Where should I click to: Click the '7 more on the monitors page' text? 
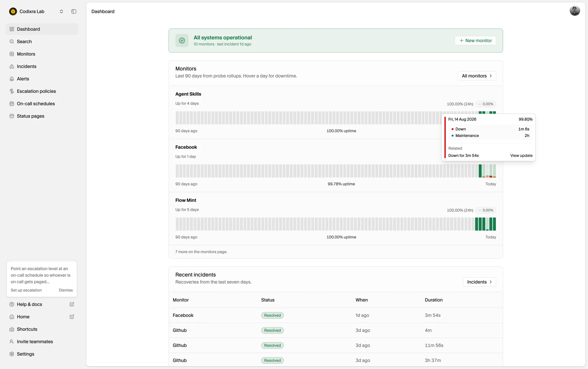(x=201, y=252)
